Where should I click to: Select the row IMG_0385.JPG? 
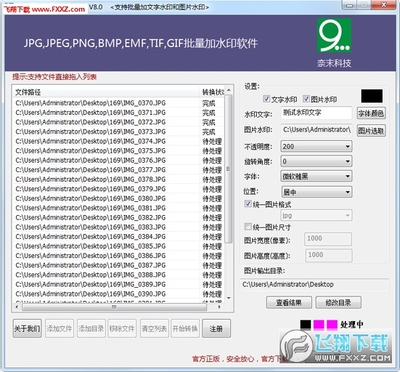coord(119,246)
